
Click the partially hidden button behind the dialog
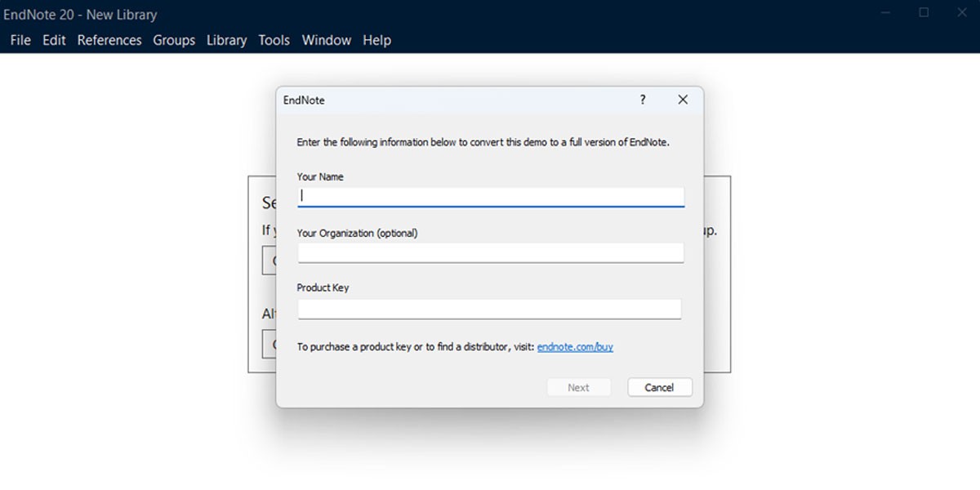pyautogui.click(x=270, y=260)
